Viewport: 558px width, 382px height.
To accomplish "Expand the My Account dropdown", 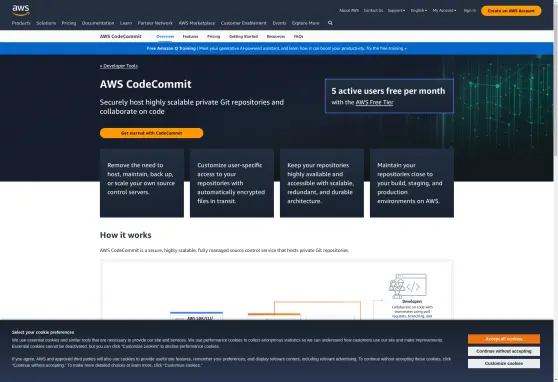I will pyautogui.click(x=444, y=11).
